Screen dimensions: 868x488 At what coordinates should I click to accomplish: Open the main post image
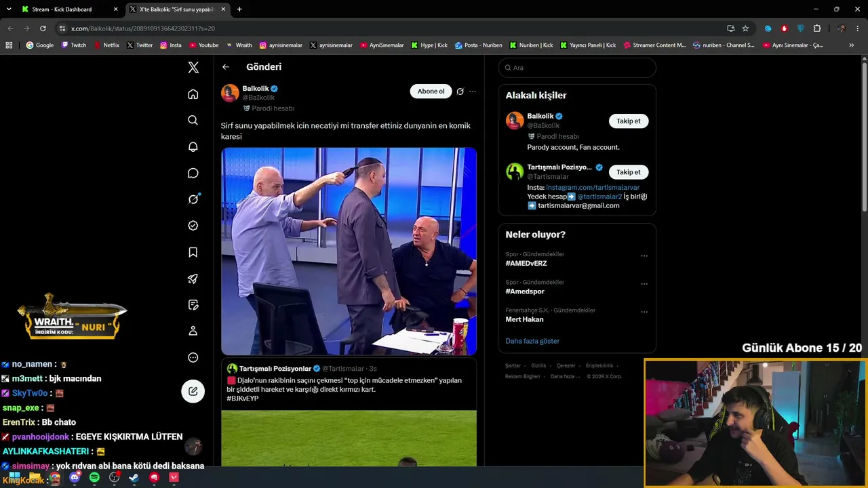349,251
